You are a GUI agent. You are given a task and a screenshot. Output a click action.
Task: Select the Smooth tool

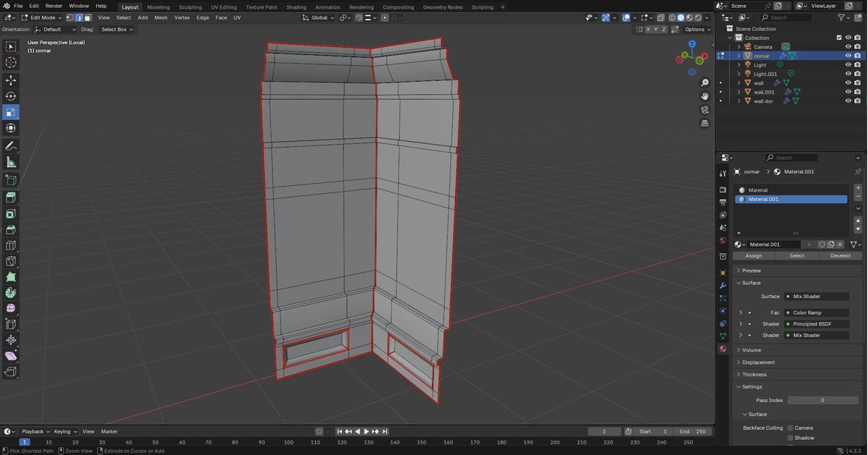(11, 309)
